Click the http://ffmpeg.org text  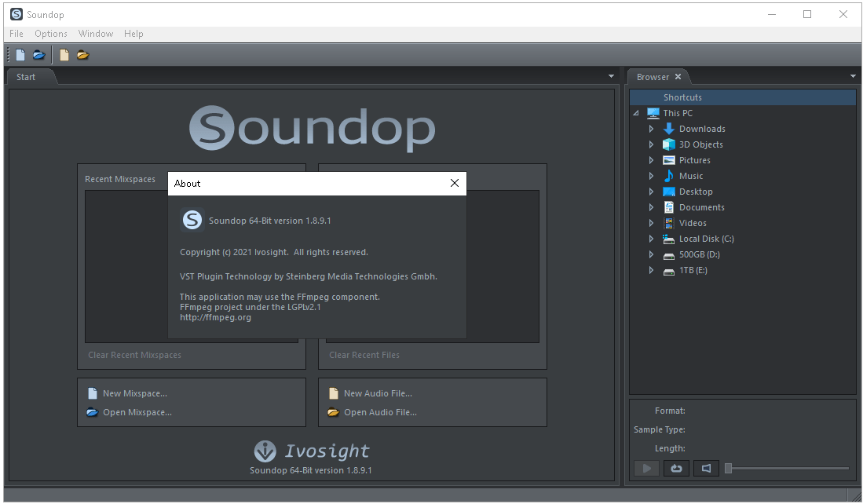215,317
